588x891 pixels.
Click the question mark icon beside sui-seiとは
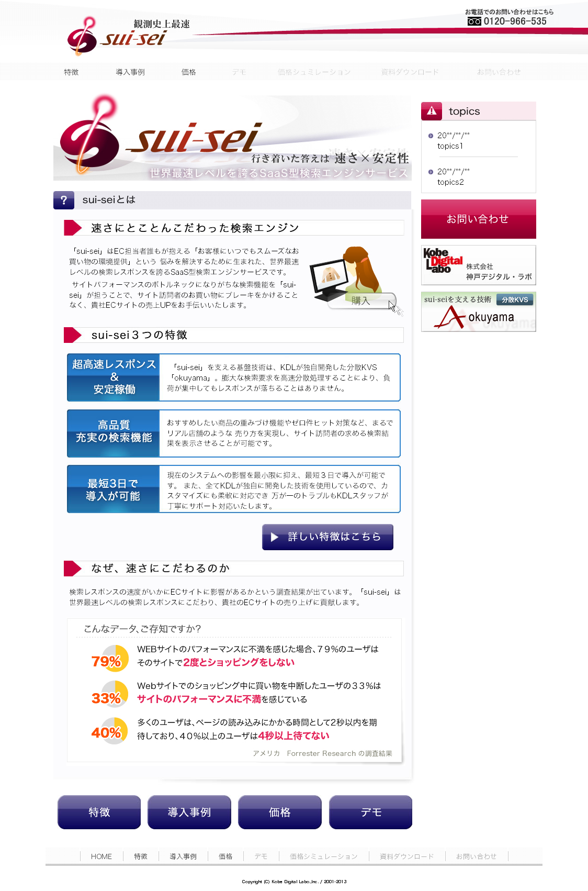tap(64, 200)
